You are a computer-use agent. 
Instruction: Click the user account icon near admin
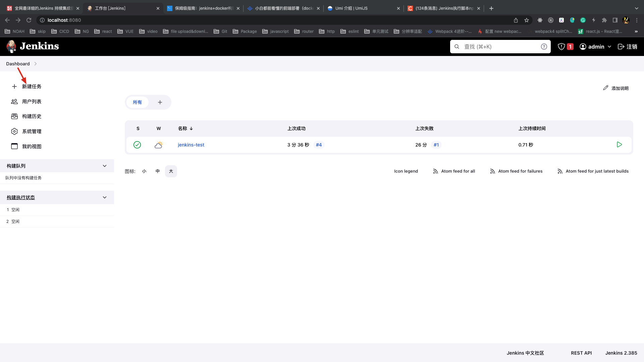tap(583, 46)
